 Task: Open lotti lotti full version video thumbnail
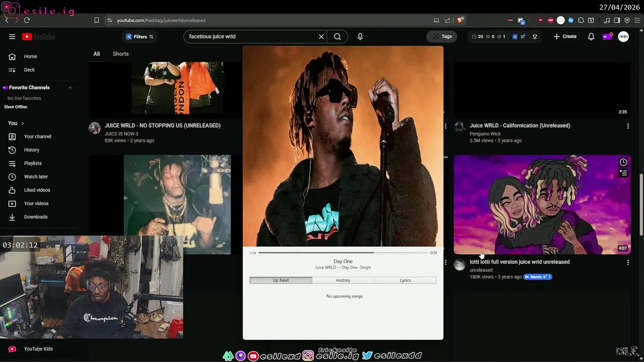542,205
